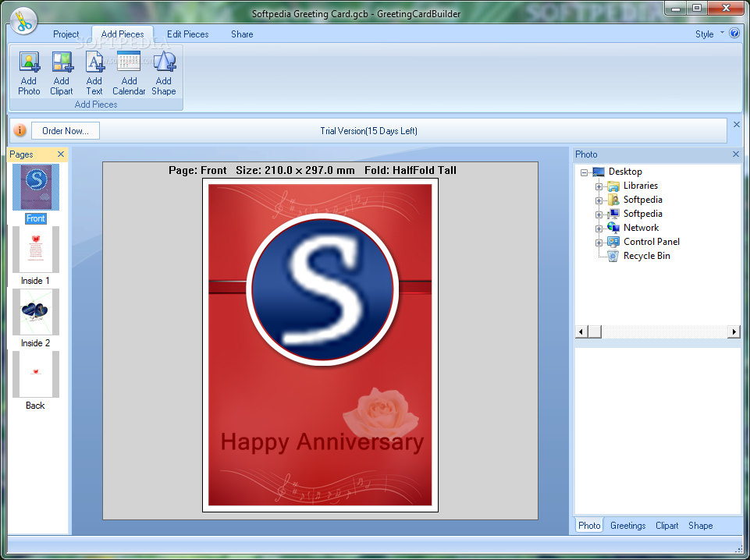Click the Add Clipart tool icon
Image resolution: width=750 pixels, height=560 pixels.
point(62,62)
